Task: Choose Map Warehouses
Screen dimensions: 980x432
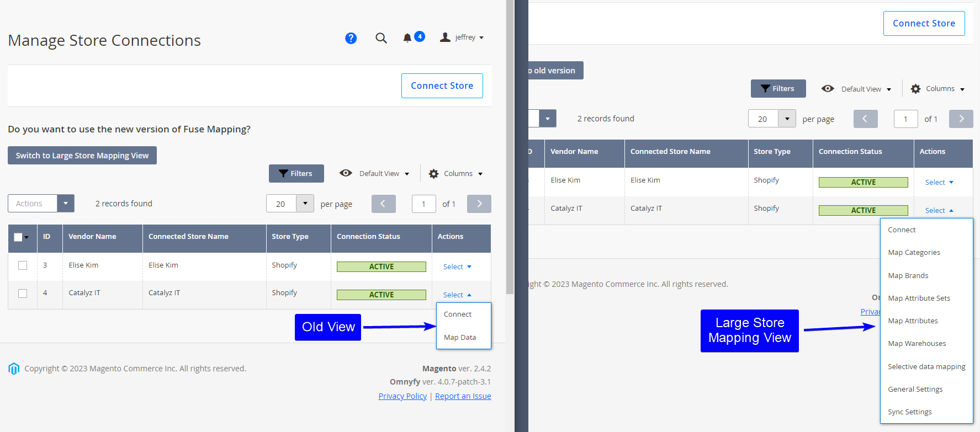Action: [926, 344]
